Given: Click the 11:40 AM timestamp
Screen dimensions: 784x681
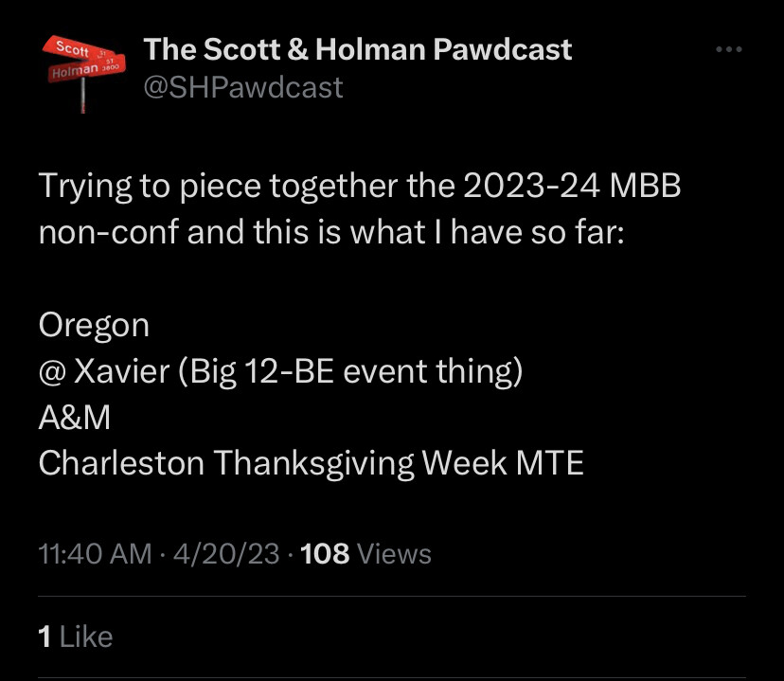Looking at the screenshot, I should tap(95, 554).
